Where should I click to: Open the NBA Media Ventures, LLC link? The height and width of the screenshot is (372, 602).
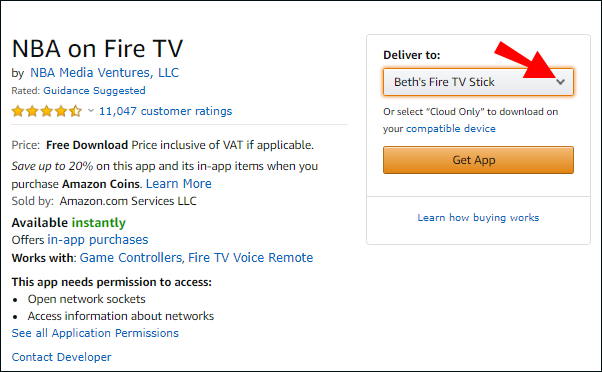click(x=104, y=73)
